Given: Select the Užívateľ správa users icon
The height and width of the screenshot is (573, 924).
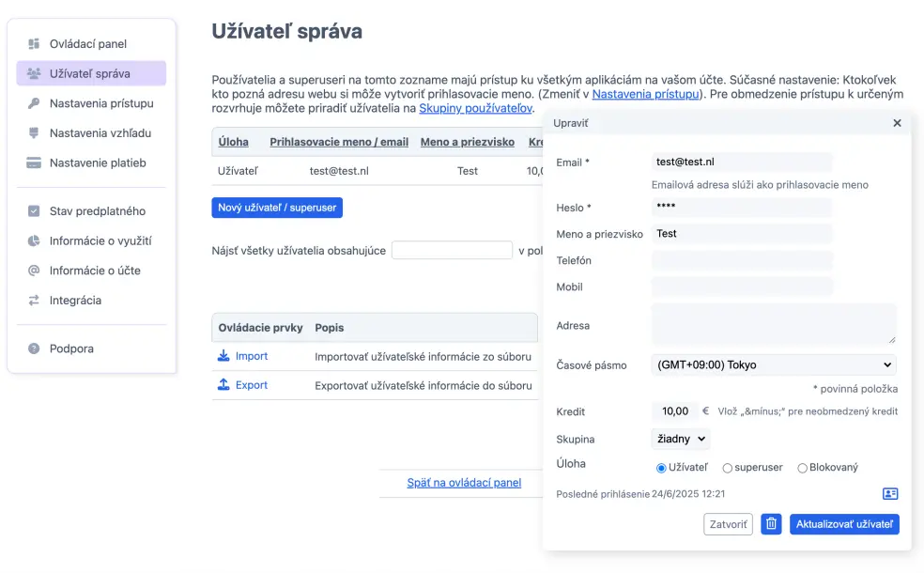Looking at the screenshot, I should [x=33, y=73].
